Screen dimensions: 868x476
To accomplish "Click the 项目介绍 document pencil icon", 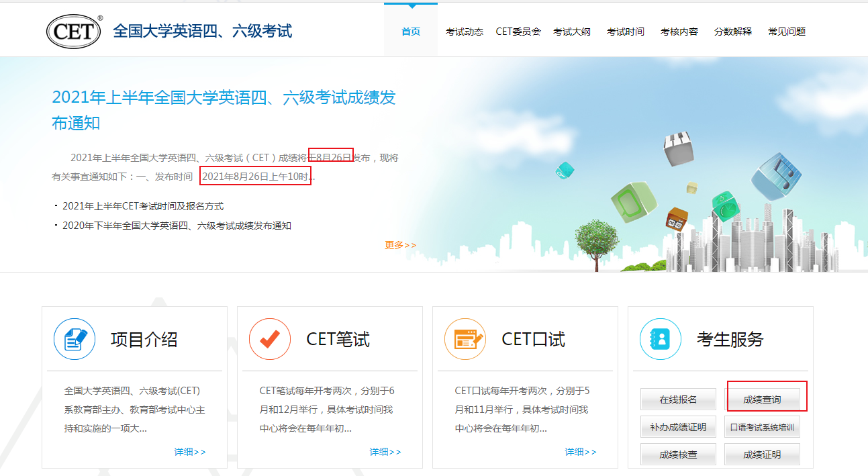I will [x=75, y=339].
